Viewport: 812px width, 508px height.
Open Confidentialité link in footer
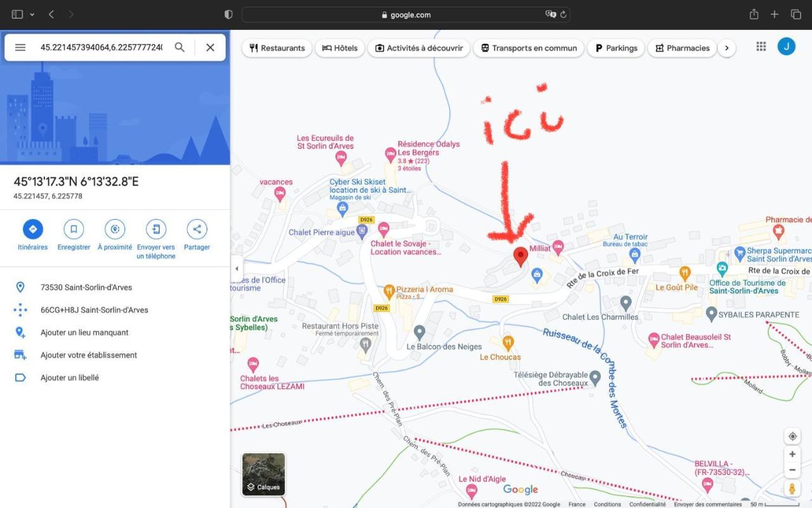point(647,504)
